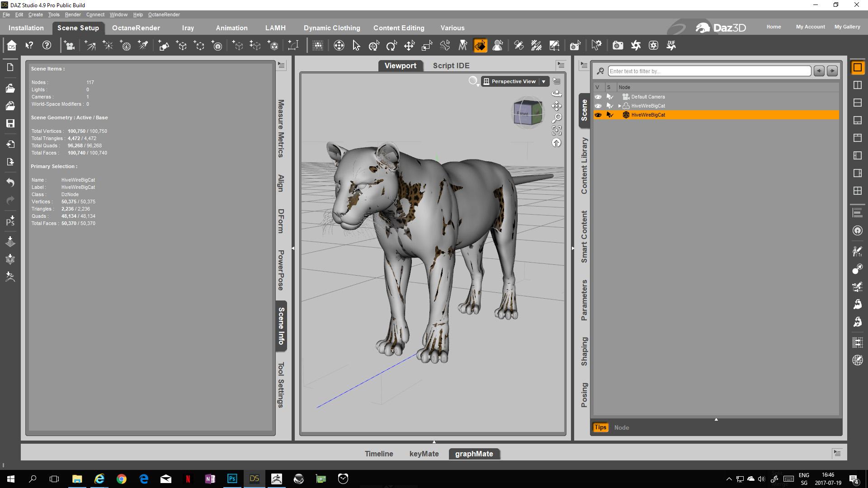Click the viewport Zoom magnifier control

click(x=557, y=118)
